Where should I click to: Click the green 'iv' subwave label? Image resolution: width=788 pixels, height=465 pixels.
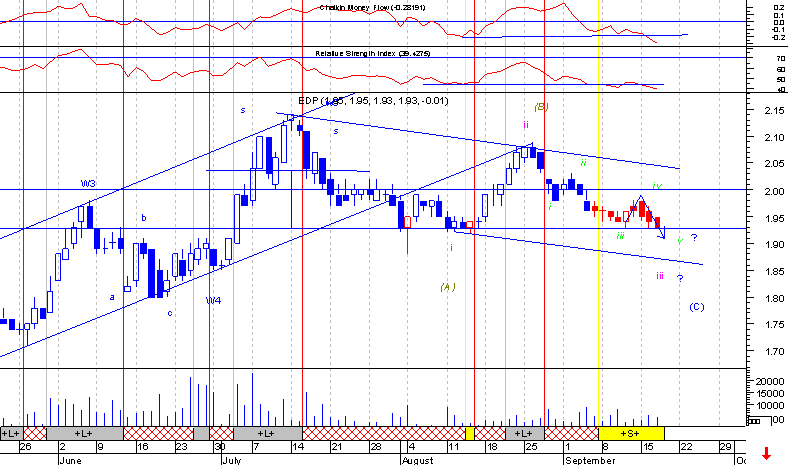(x=657, y=186)
